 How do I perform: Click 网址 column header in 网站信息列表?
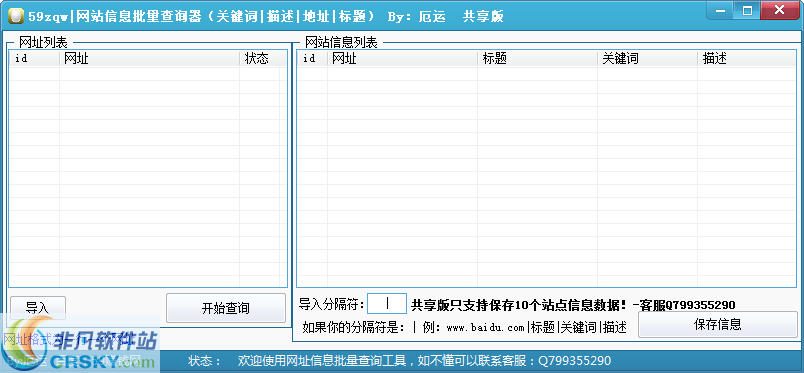(x=403, y=58)
